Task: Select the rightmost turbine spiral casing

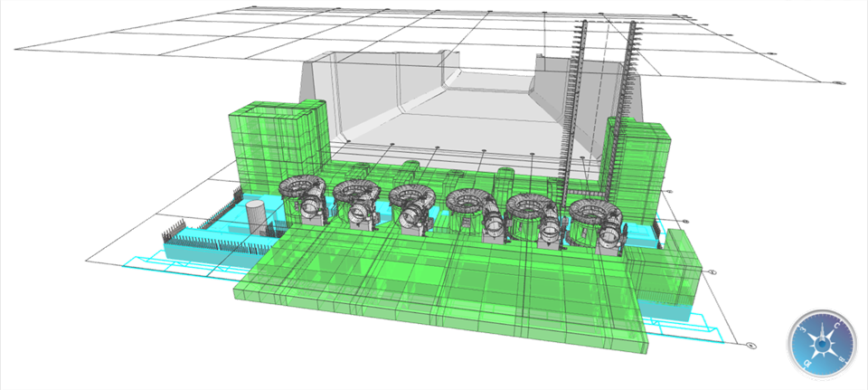Action: (594, 214)
